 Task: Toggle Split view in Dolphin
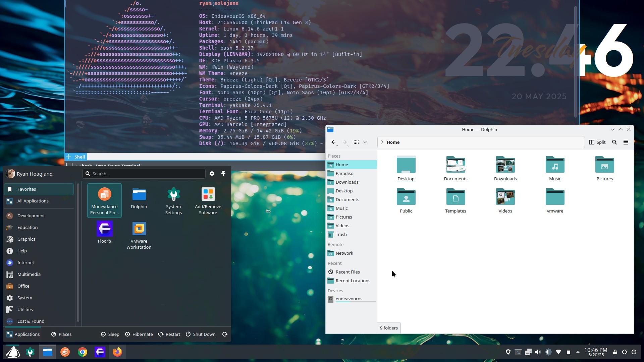click(597, 142)
